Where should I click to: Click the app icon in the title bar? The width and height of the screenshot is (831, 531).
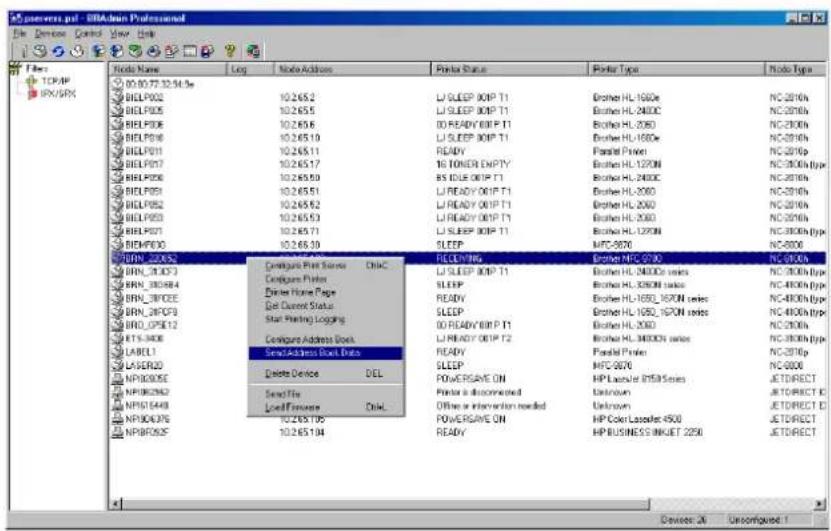coord(16,19)
